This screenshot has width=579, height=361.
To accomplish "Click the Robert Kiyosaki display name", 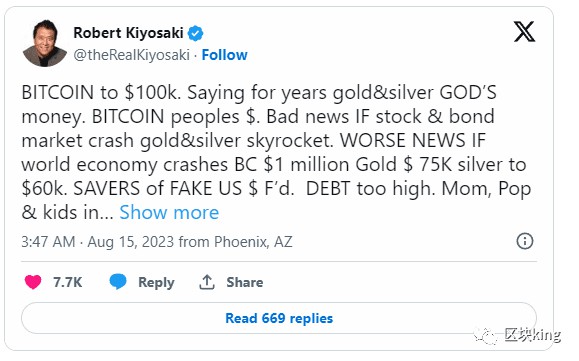I will (128, 33).
